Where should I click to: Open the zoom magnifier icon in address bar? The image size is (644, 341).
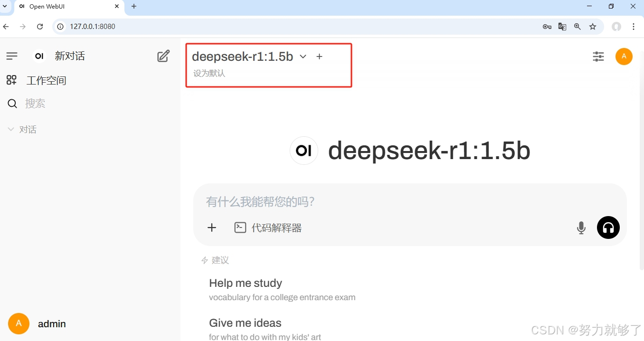[x=578, y=27]
